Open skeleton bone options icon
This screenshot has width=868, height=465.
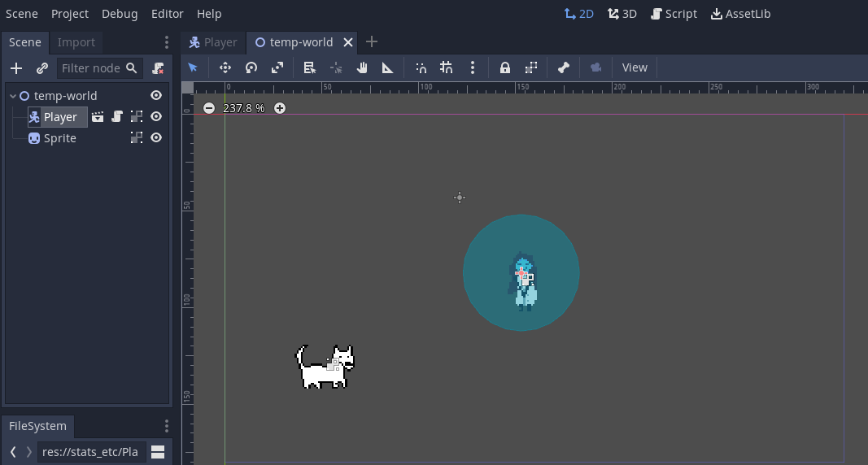click(564, 67)
